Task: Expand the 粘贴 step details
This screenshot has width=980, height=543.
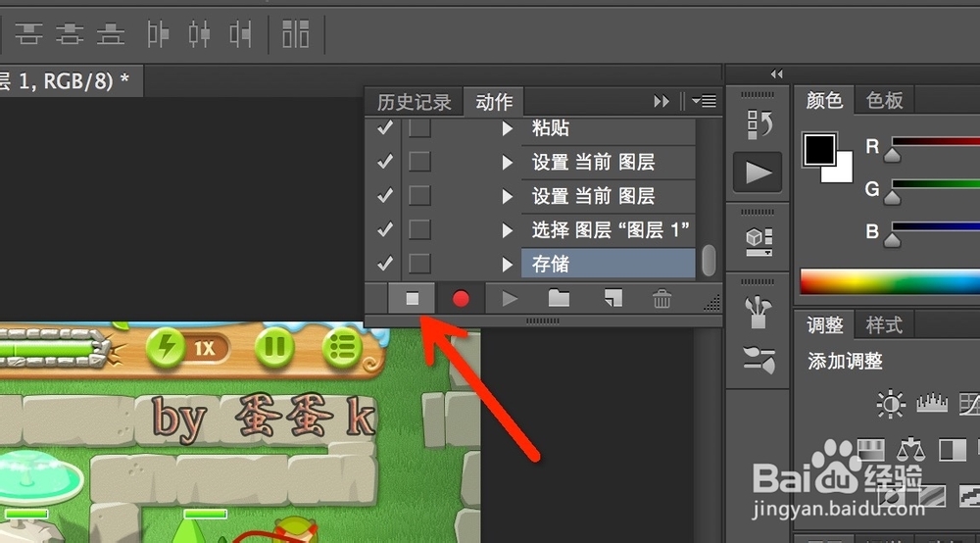Action: tap(508, 128)
